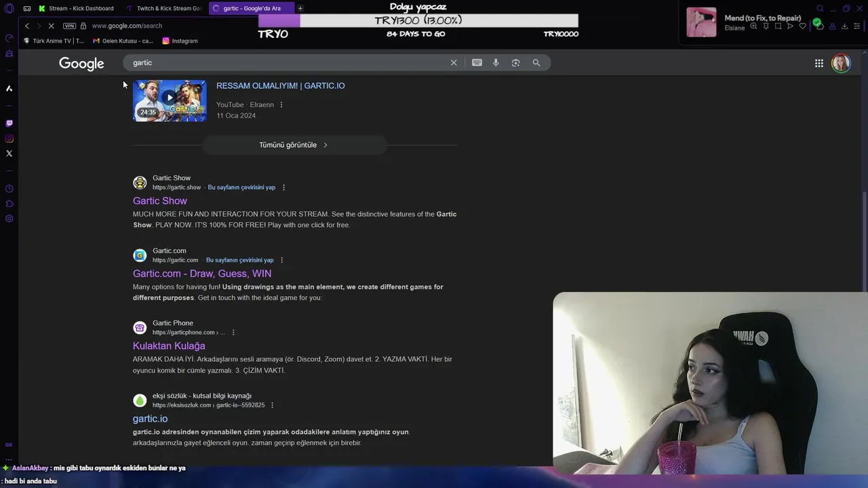Open the Google account profile picture
868x488 pixels.
point(841,63)
